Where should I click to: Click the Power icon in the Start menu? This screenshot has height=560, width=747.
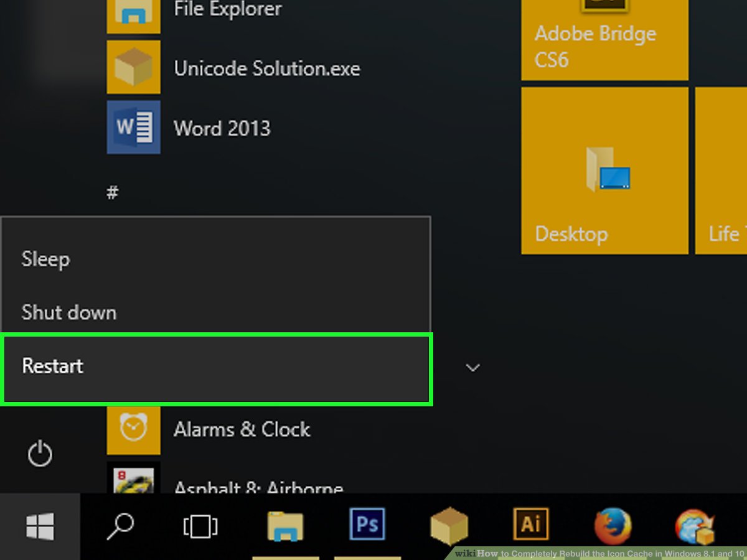40,454
